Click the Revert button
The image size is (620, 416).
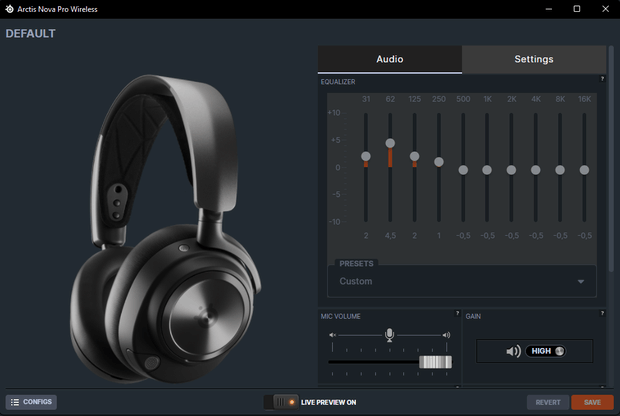click(x=548, y=403)
